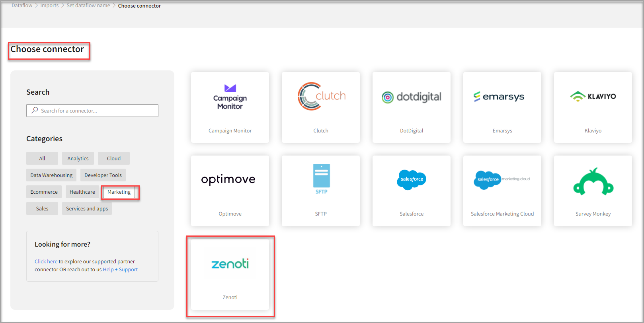
Task: Pick the Salesforce Marketing Cloud tile
Action: [502, 191]
